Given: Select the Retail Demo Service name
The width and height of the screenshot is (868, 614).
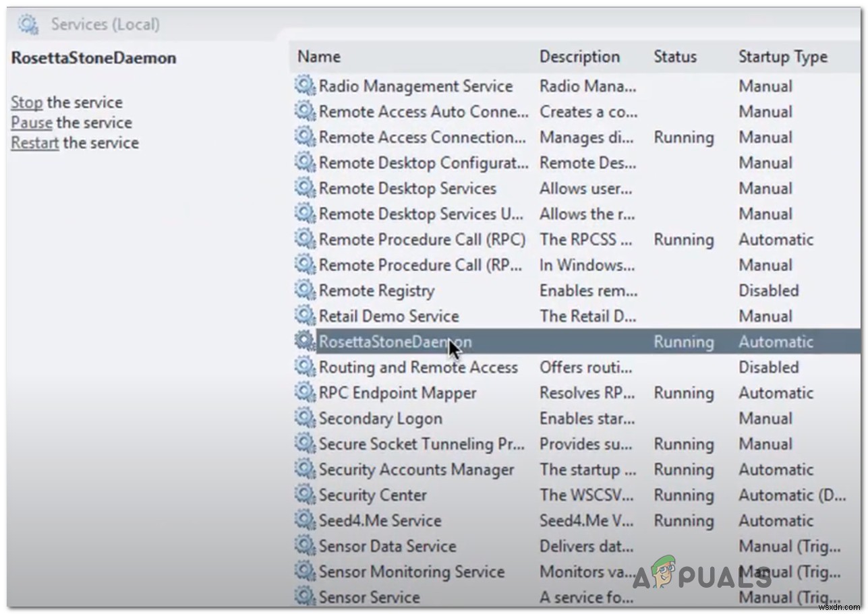Looking at the screenshot, I should tap(388, 317).
